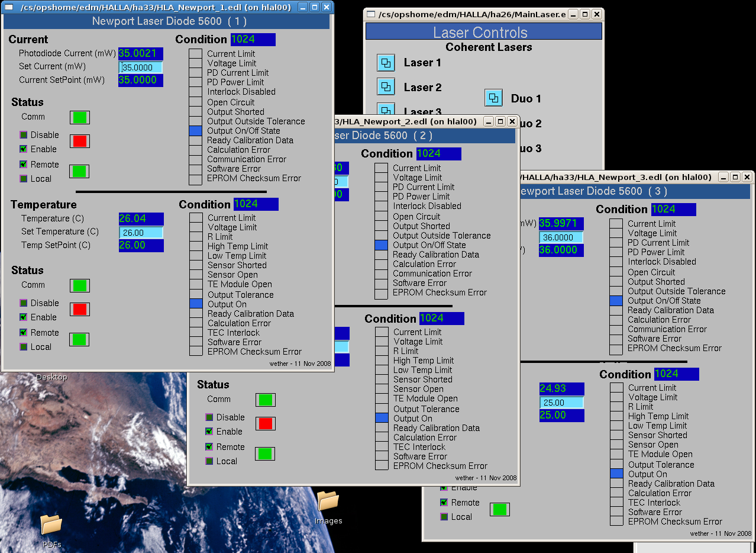Open the Laser 1 related display button
Image resolution: width=756 pixels, height=553 pixels.
pyautogui.click(x=386, y=62)
